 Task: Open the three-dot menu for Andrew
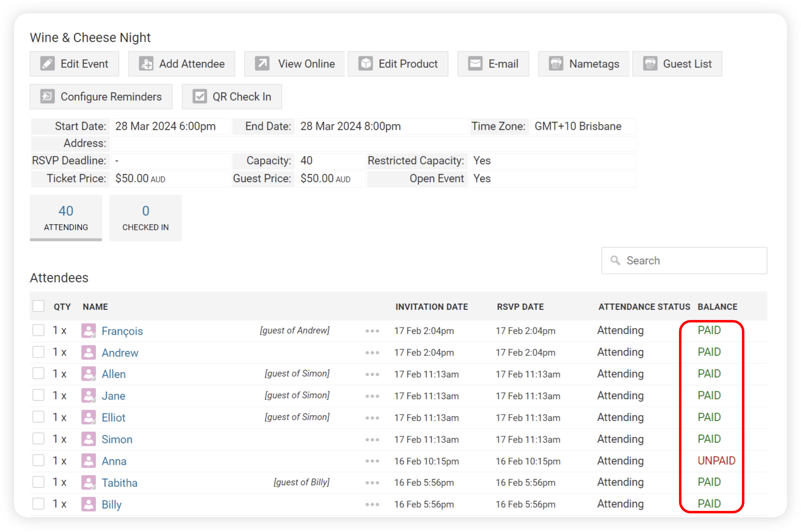(x=372, y=353)
